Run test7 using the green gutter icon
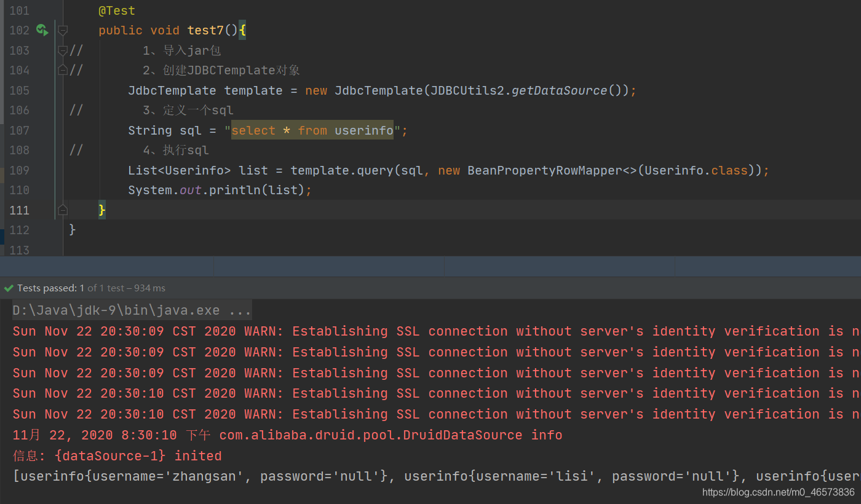Viewport: 861px width, 504px height. pos(42,30)
